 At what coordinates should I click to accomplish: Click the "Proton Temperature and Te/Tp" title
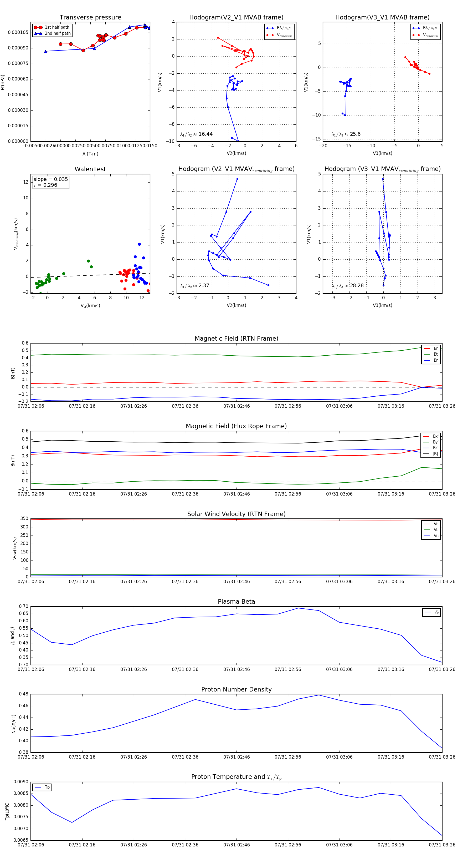click(x=236, y=777)
